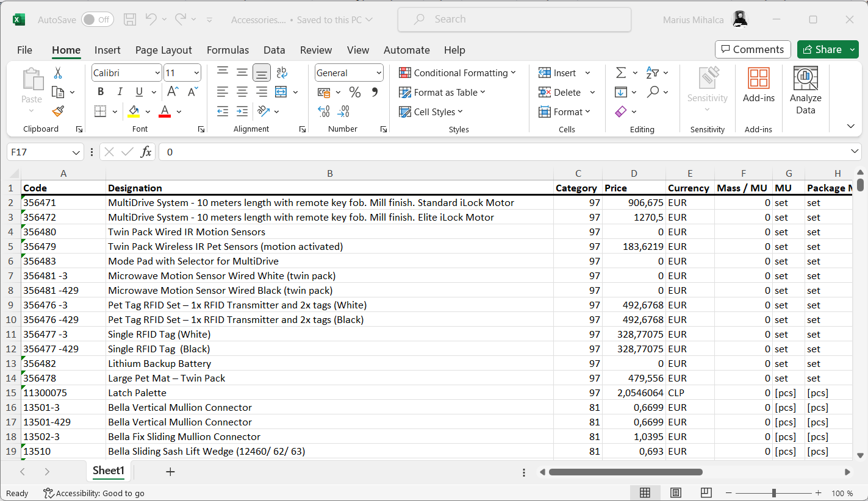Apply Bold formatting
Image resolution: width=868 pixels, height=501 pixels.
pos(101,92)
